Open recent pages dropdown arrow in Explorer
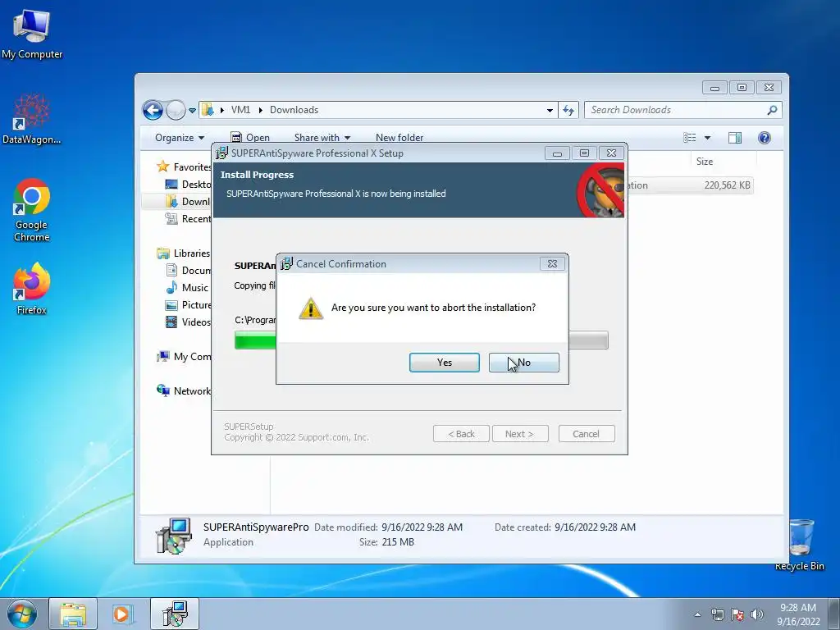This screenshot has height=630, width=840. point(192,111)
